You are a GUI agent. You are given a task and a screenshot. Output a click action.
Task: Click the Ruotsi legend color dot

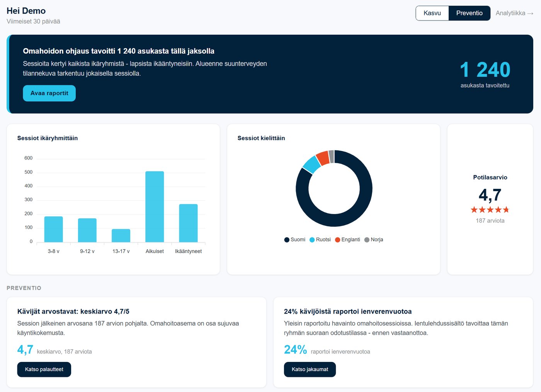[312, 240]
